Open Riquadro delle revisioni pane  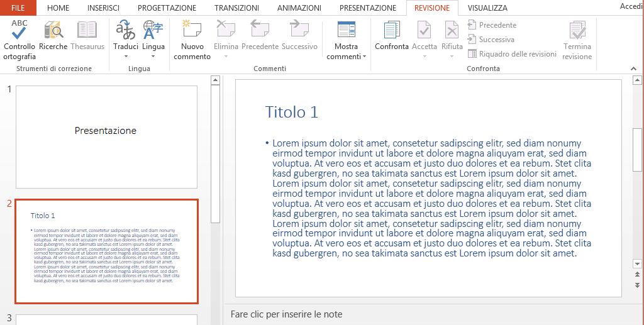click(512, 54)
